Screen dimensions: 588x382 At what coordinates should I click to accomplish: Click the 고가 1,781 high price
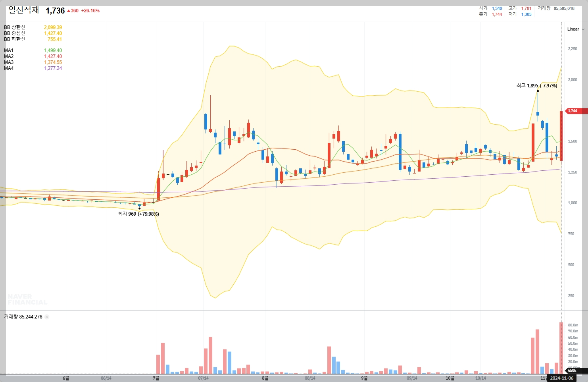520,8
